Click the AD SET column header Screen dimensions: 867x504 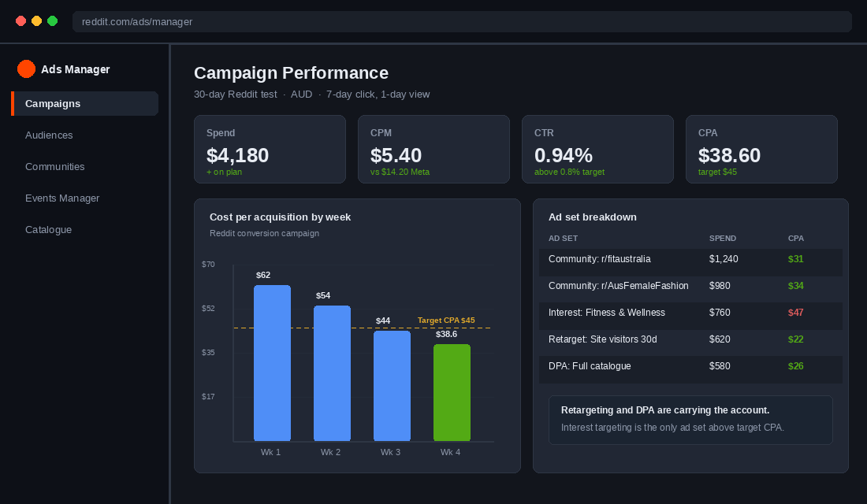pos(563,238)
